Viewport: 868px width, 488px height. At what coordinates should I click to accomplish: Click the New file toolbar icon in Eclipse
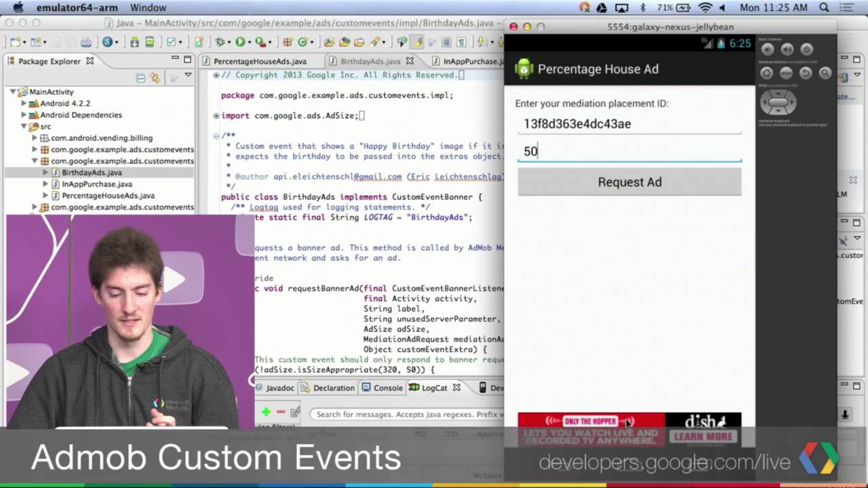[15, 42]
